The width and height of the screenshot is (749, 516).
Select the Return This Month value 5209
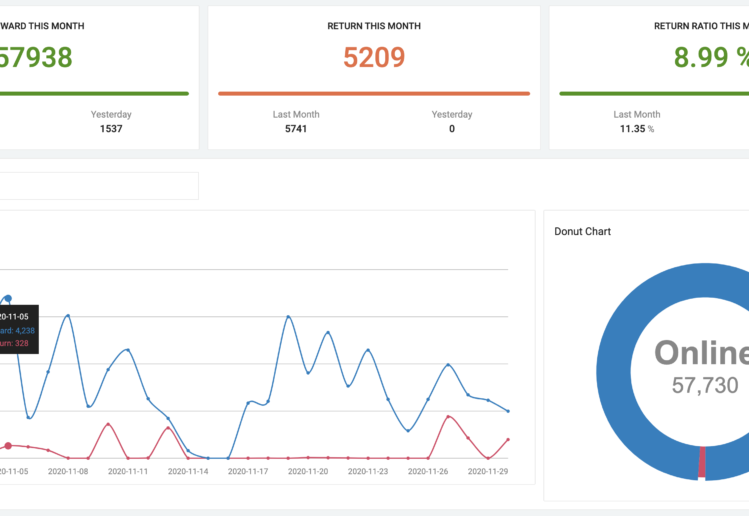click(x=374, y=58)
